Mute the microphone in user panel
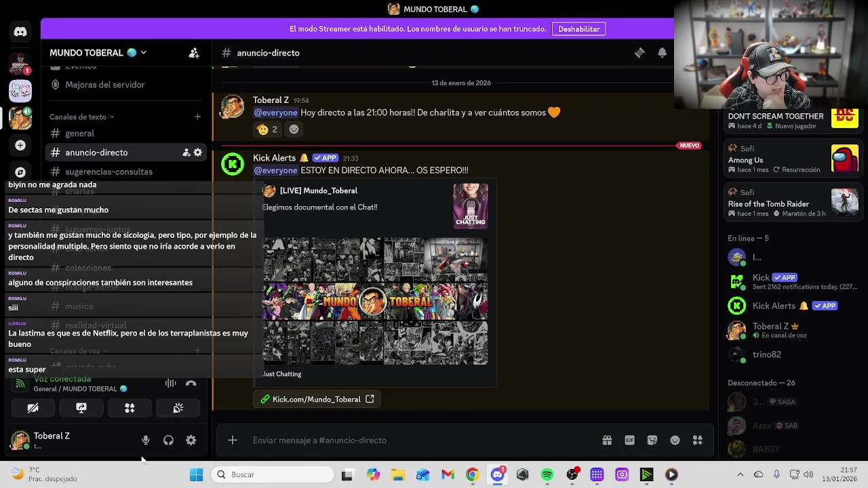The height and width of the screenshot is (488, 868). (146, 441)
